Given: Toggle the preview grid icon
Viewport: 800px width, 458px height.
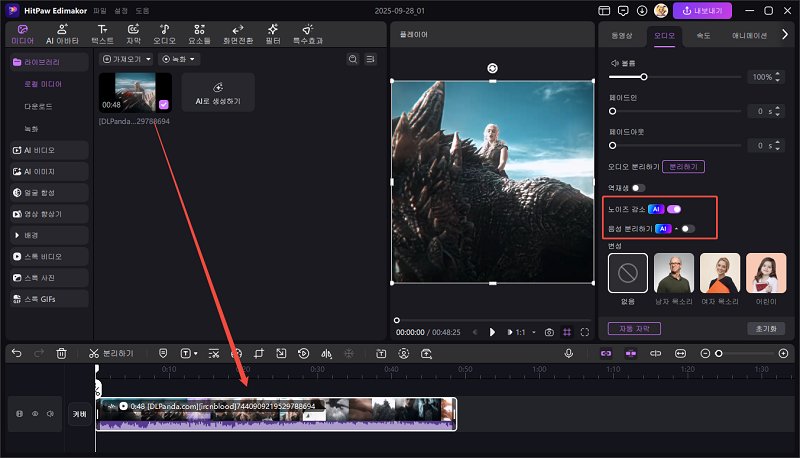Looking at the screenshot, I should click(567, 332).
